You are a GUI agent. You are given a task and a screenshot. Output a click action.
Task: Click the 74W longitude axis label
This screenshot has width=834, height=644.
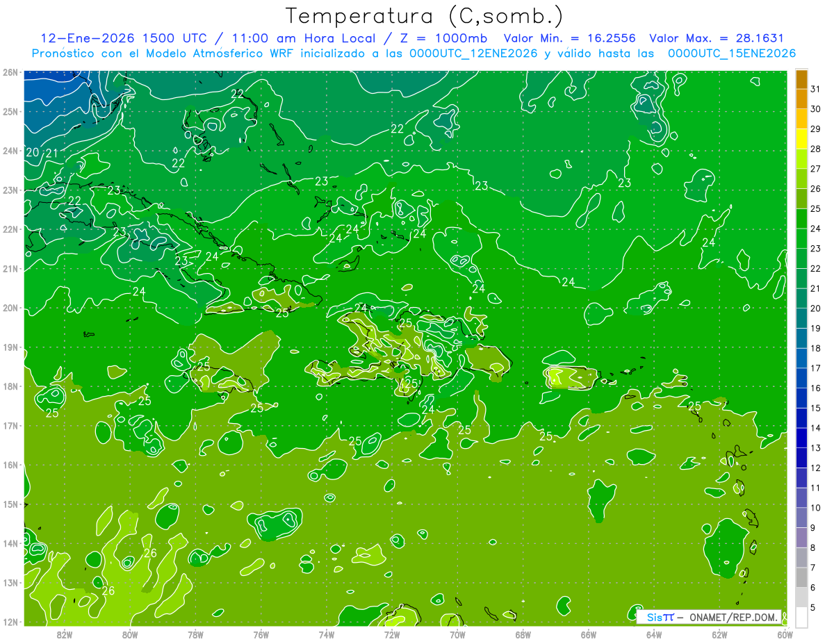[327, 634]
